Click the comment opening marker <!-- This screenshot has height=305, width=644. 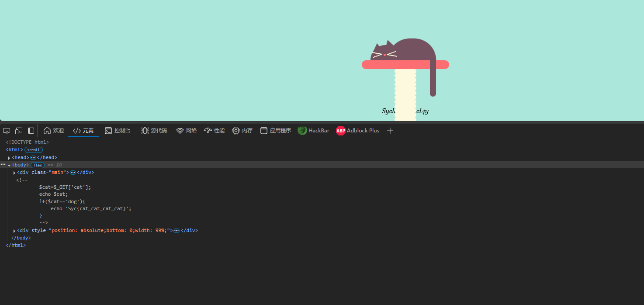point(22,180)
